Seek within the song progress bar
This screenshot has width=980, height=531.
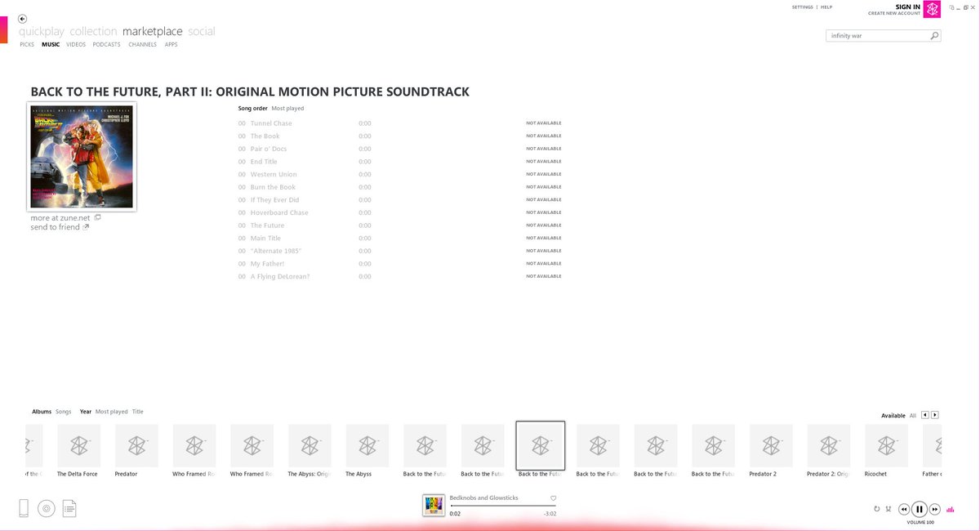point(503,506)
